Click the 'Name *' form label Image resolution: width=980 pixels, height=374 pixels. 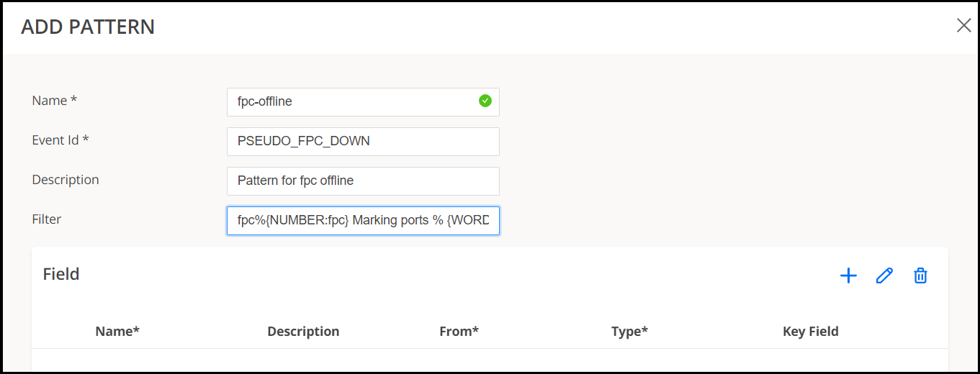(x=55, y=101)
